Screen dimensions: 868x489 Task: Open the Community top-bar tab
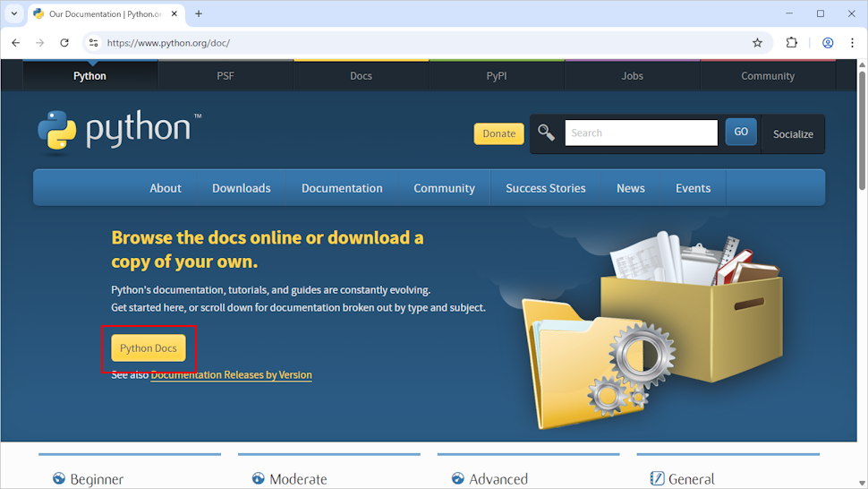[768, 76]
